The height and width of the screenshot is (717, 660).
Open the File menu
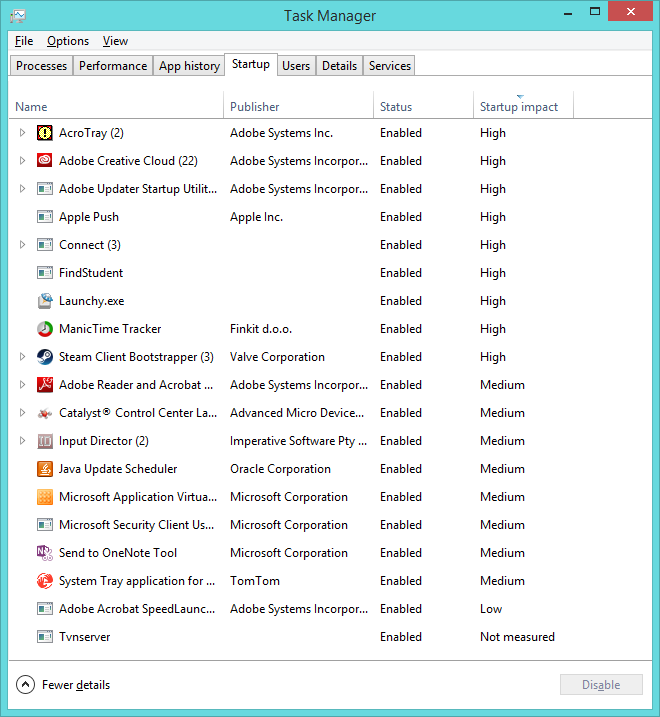click(x=24, y=41)
